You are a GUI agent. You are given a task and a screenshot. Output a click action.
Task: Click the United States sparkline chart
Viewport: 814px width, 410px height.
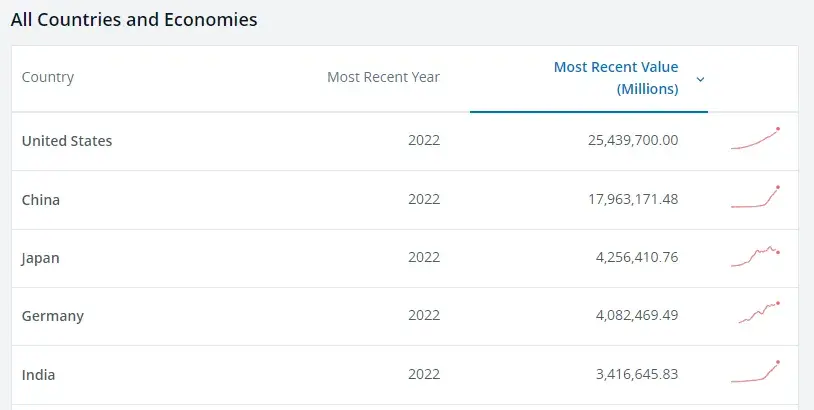[755, 140]
